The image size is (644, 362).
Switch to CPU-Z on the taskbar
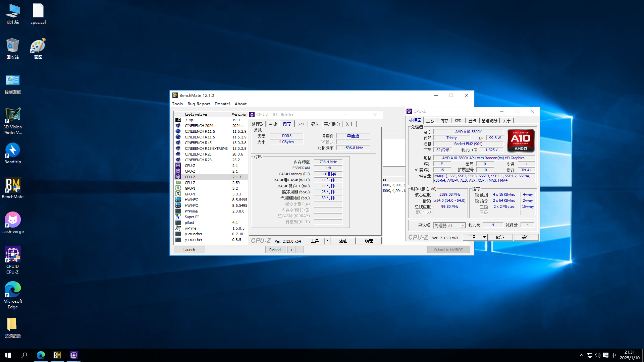pos(74,355)
